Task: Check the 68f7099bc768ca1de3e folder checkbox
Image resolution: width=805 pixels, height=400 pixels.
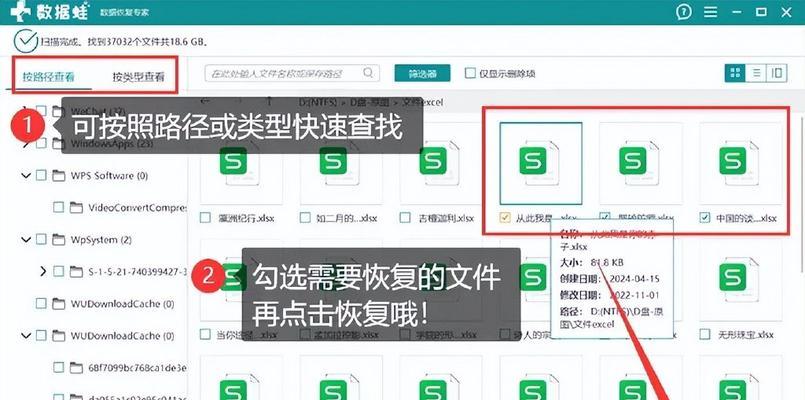Action: tap(59, 368)
